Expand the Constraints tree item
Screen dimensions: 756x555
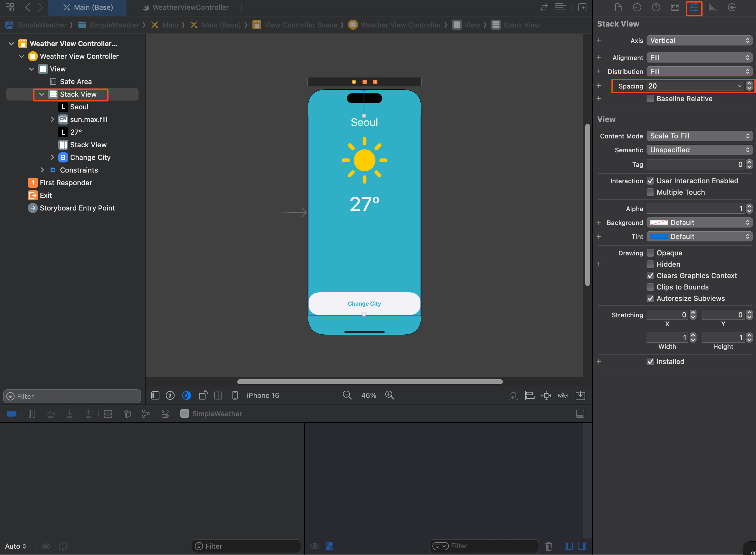click(x=42, y=170)
